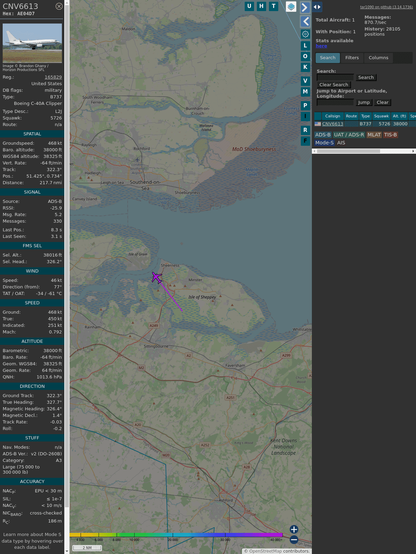The height and width of the screenshot is (554, 416).
Task: Zoom in with the plus button
Action: (x=294, y=529)
